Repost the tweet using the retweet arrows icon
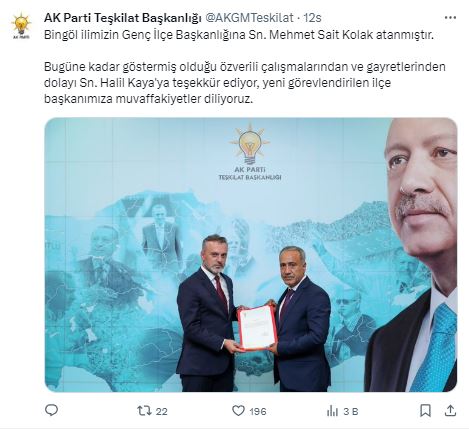Screen dimensions: 469x430 144,411
